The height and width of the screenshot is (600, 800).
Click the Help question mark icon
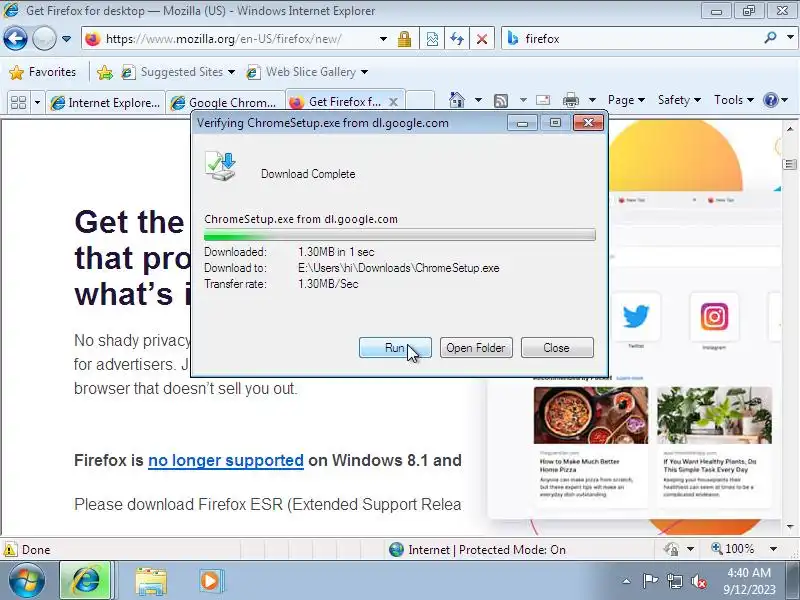pyautogui.click(x=770, y=100)
